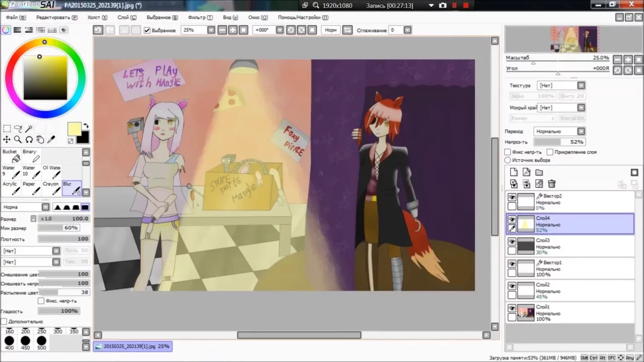Select Источник выбора radio button
This screenshot has height=362, width=644.
pos(508,160)
